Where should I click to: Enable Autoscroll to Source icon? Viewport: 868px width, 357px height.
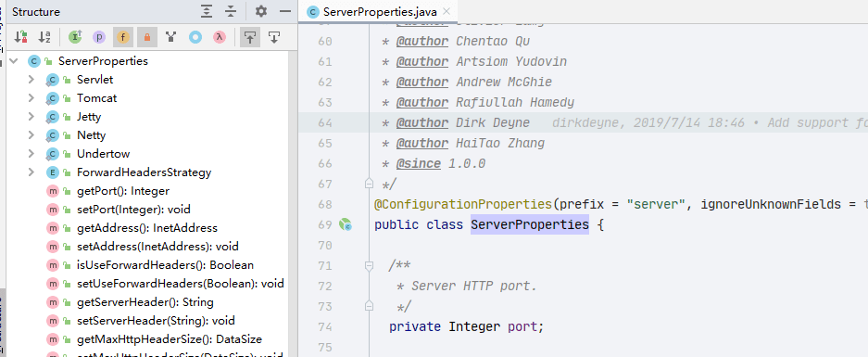[x=250, y=37]
